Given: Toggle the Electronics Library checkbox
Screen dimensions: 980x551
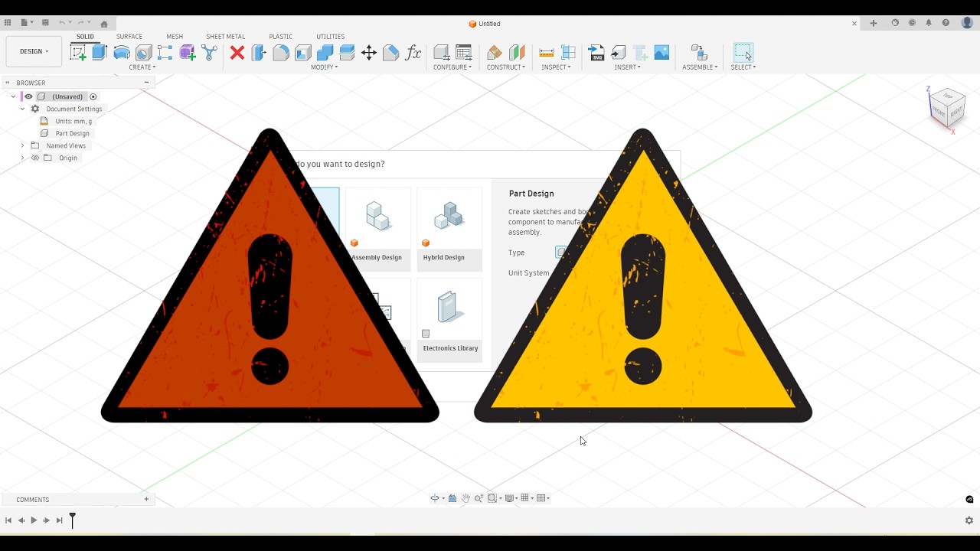Looking at the screenshot, I should click(426, 334).
